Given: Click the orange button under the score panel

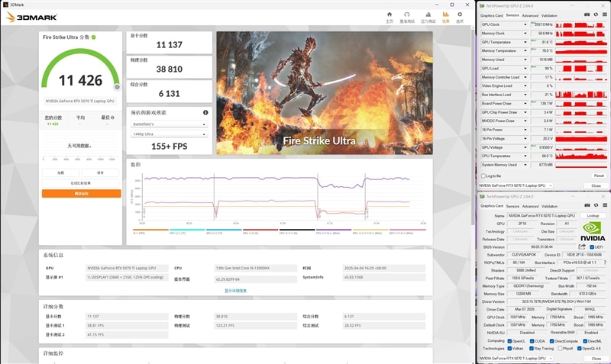Looking at the screenshot, I should (81, 194).
